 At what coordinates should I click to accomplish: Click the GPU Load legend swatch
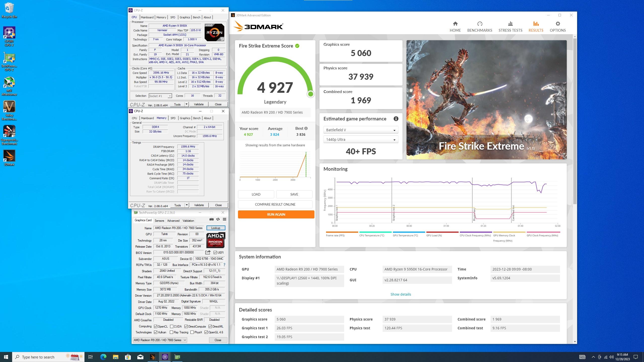(x=442, y=232)
